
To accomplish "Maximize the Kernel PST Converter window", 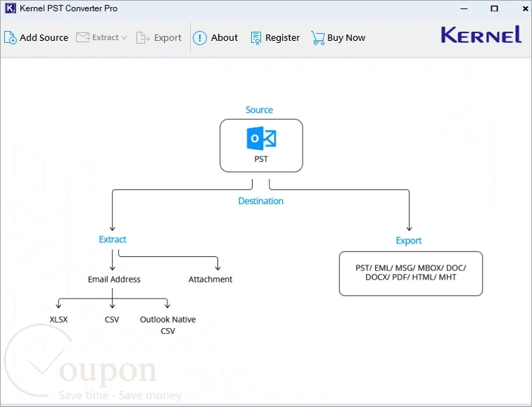I will tap(494, 8).
